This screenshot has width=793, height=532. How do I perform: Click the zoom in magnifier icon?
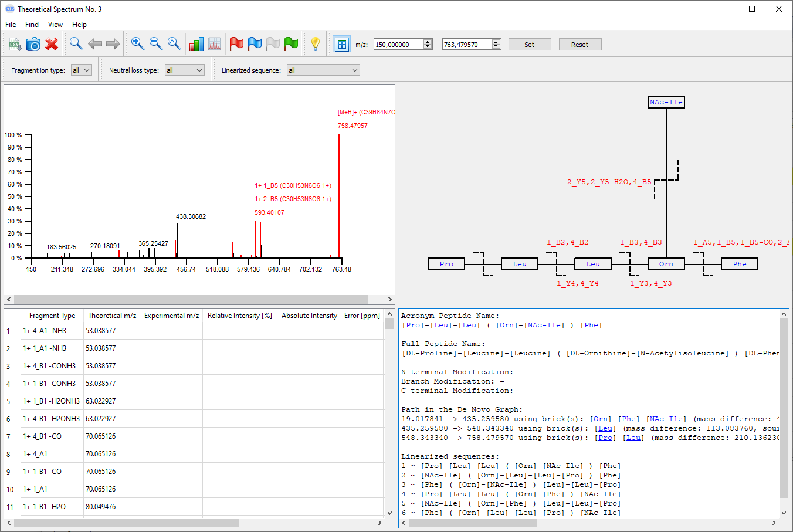click(137, 44)
